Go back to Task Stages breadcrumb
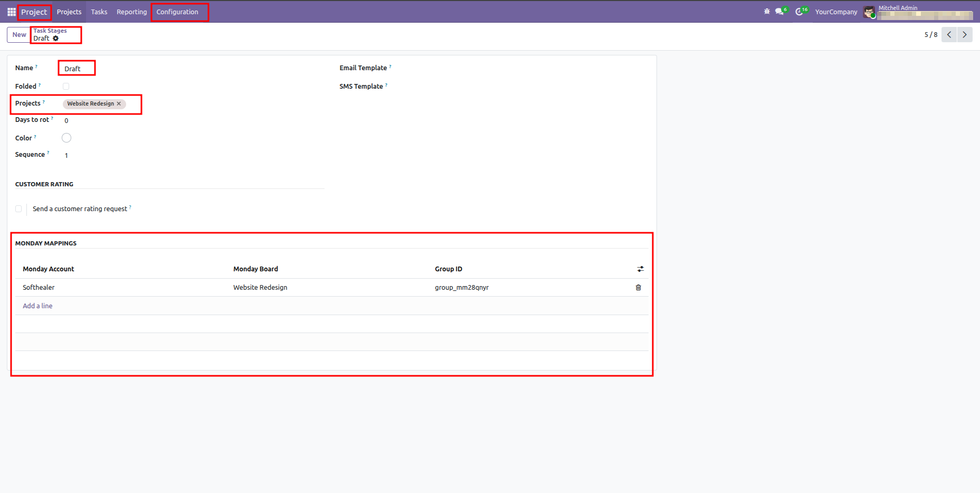This screenshot has width=980, height=493. pos(50,31)
